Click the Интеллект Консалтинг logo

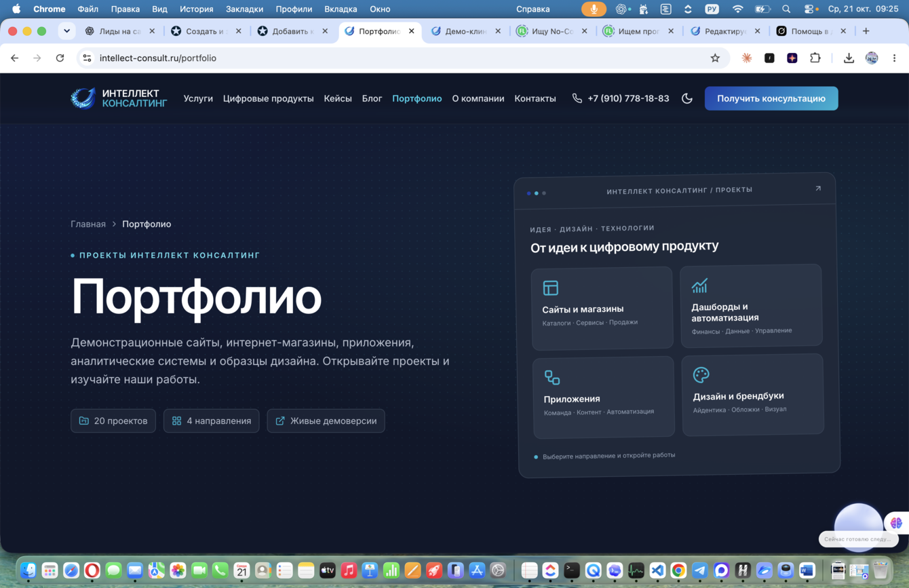tap(119, 98)
